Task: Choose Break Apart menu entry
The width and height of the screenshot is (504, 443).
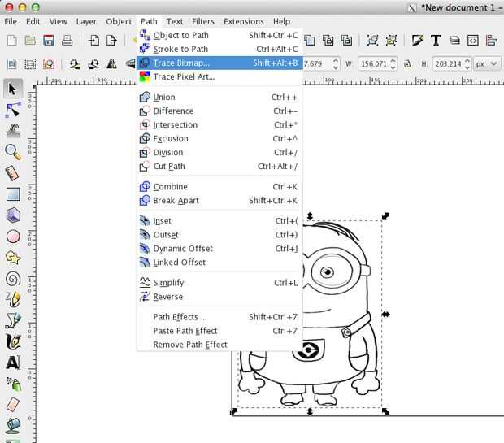Action: (x=219, y=201)
